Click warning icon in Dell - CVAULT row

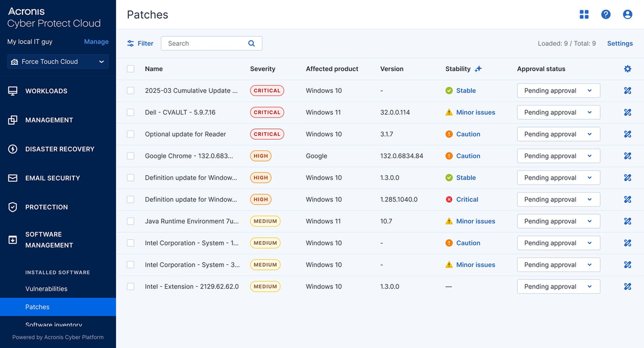pos(449,113)
